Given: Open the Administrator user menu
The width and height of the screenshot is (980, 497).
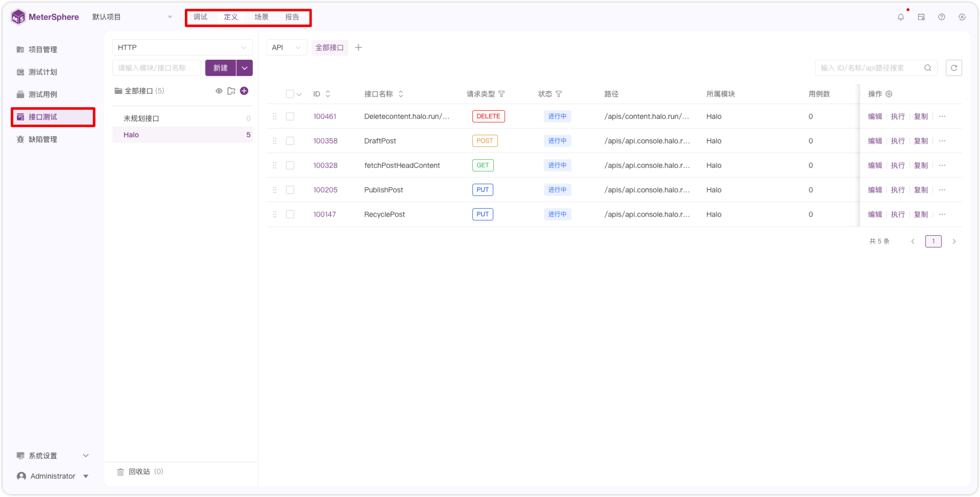Looking at the screenshot, I should (53, 476).
